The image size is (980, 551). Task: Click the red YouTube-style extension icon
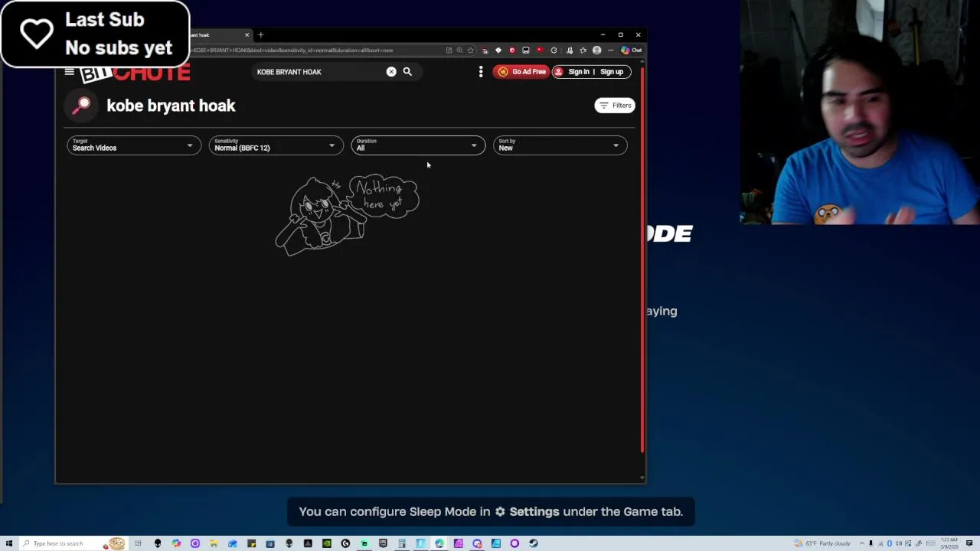(540, 51)
